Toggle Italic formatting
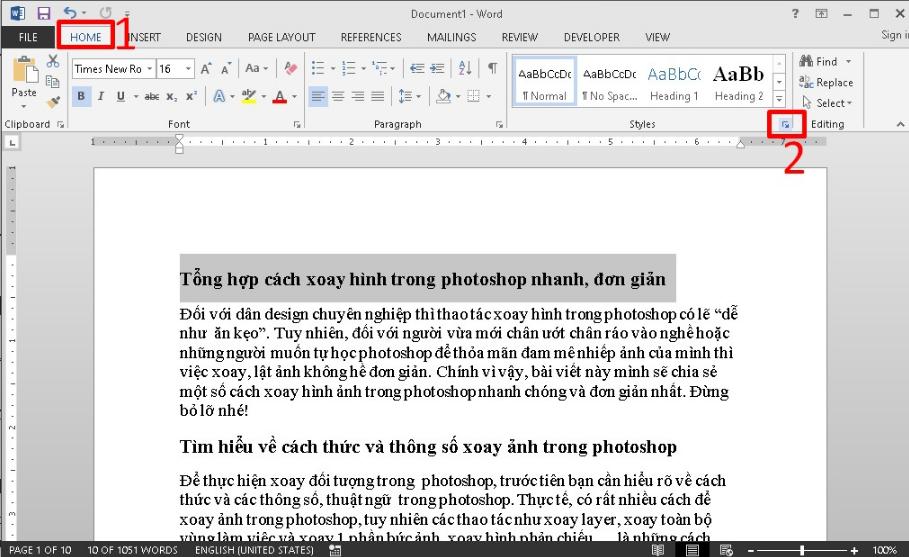 102,97
